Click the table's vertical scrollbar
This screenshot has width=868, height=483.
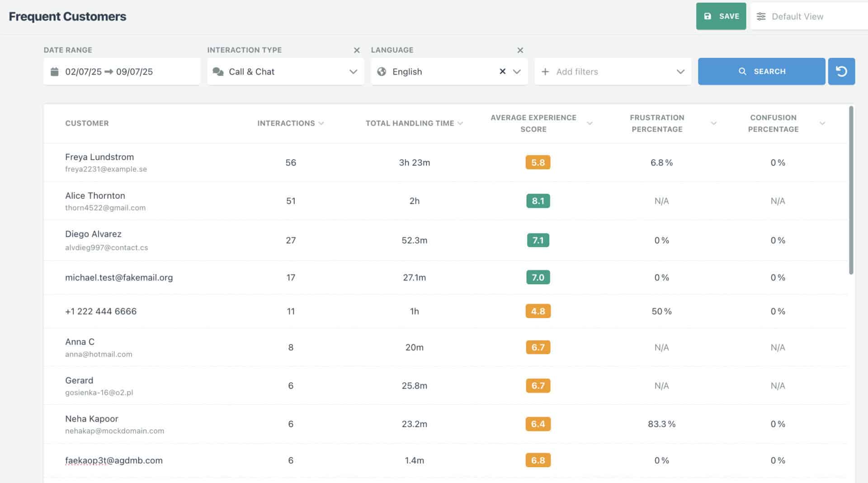tap(851, 190)
